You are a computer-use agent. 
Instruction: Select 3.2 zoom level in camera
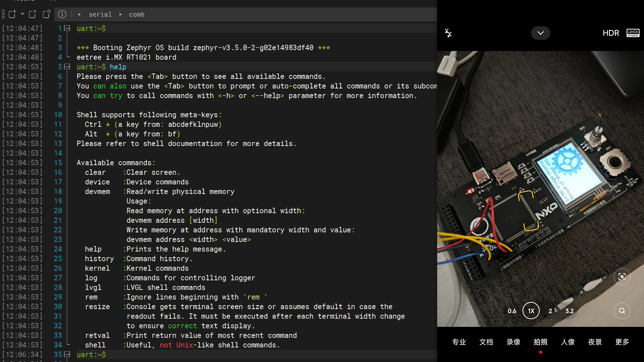[569, 311]
